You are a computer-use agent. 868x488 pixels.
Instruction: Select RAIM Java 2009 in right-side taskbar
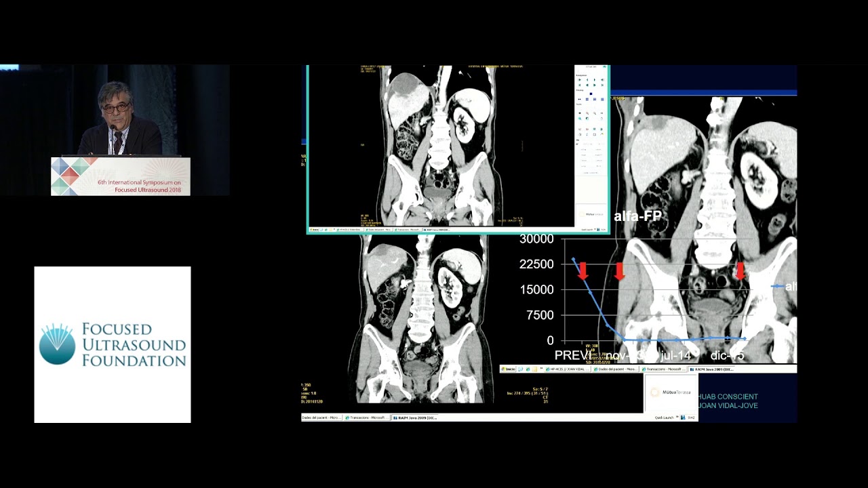tap(711, 369)
